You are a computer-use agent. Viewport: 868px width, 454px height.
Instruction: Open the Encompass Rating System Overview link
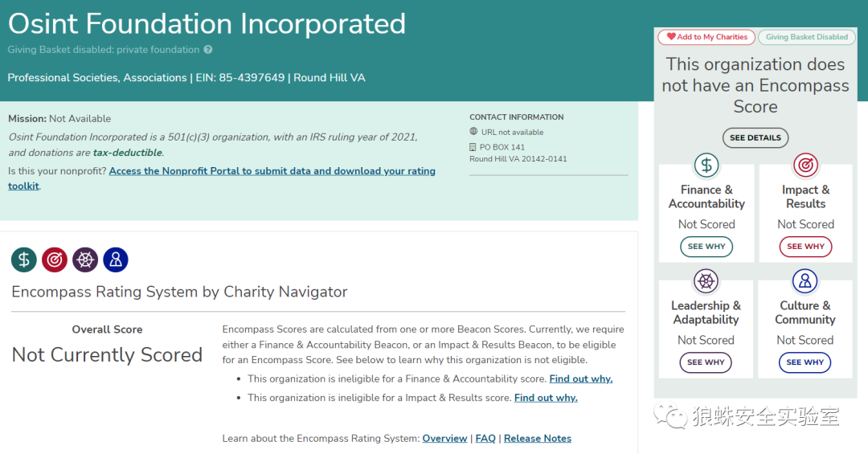pyautogui.click(x=444, y=438)
